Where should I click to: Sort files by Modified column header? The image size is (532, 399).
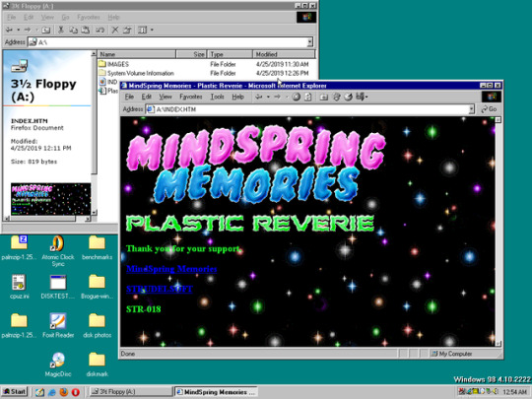[284, 54]
